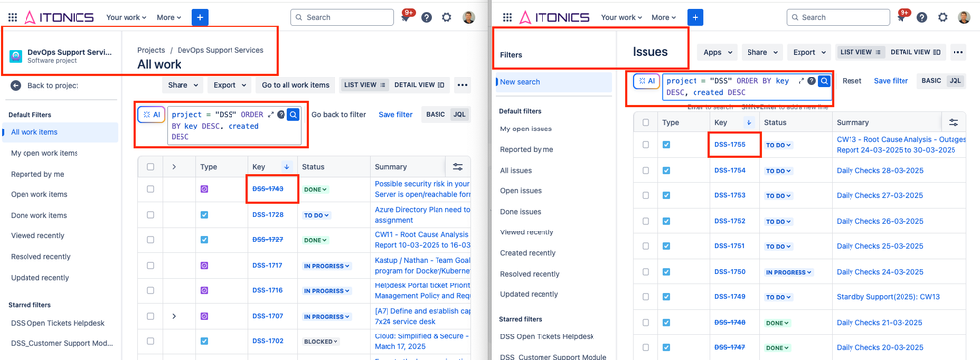
Task: Tick checkbox for DSS-1728 row
Action: 150,215
